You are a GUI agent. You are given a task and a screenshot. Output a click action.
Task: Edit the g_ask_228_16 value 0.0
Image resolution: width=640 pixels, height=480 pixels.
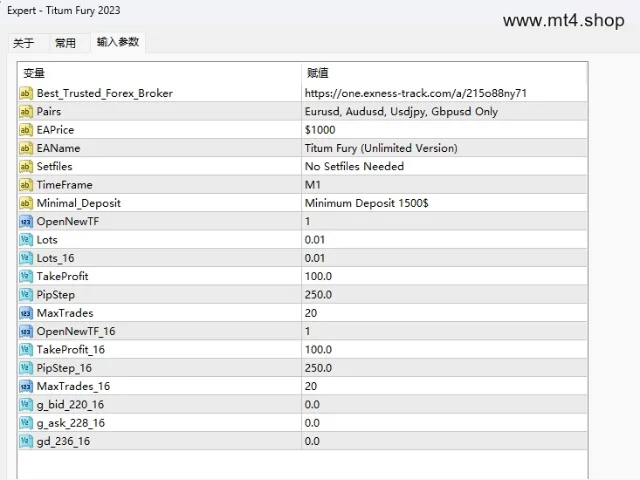click(x=444, y=423)
